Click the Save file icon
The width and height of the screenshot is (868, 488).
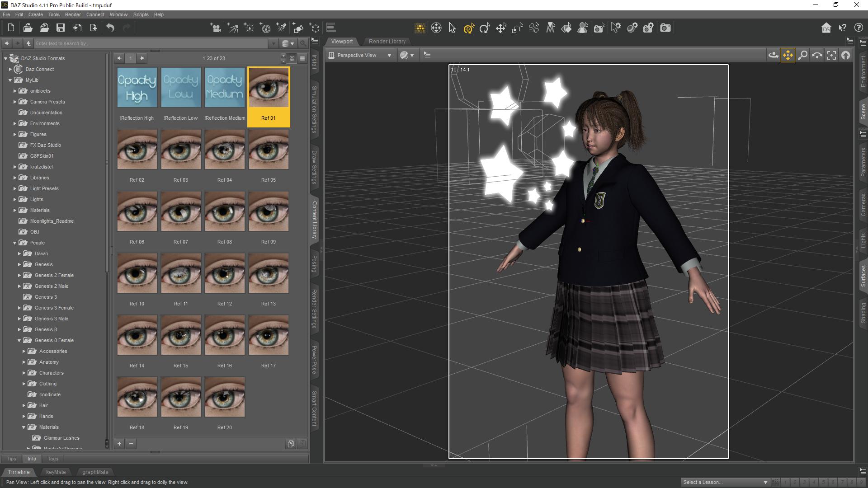coord(60,28)
